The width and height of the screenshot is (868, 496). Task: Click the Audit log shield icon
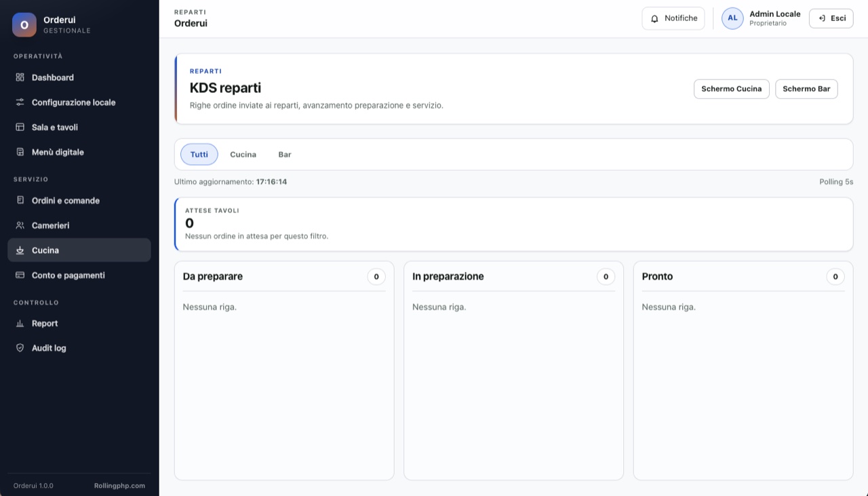[x=20, y=348]
